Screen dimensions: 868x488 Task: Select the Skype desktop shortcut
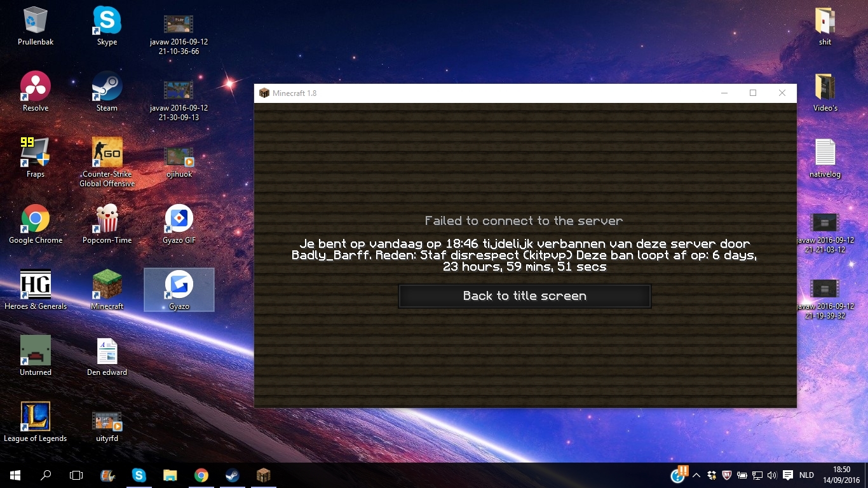107,26
